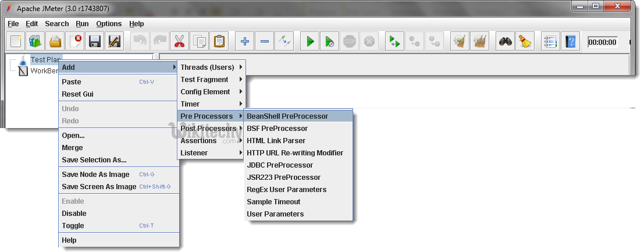
Task: Click the Toggle entry in context menu
Action: point(73,226)
